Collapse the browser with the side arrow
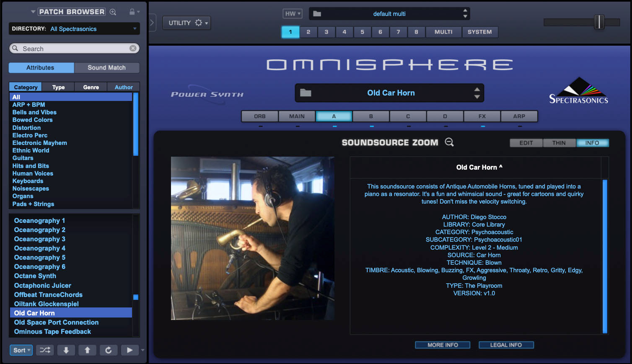Image resolution: width=632 pixels, height=364 pixels. [x=152, y=23]
